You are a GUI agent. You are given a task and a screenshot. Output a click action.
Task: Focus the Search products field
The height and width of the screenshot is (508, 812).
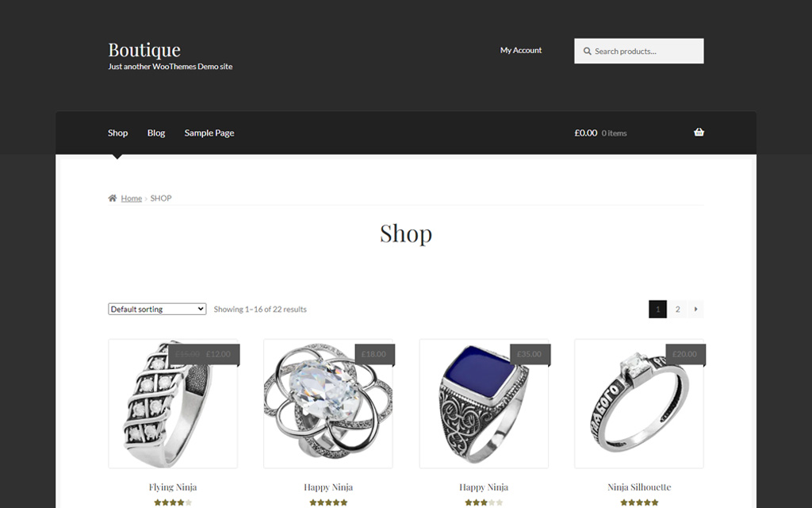tap(638, 51)
